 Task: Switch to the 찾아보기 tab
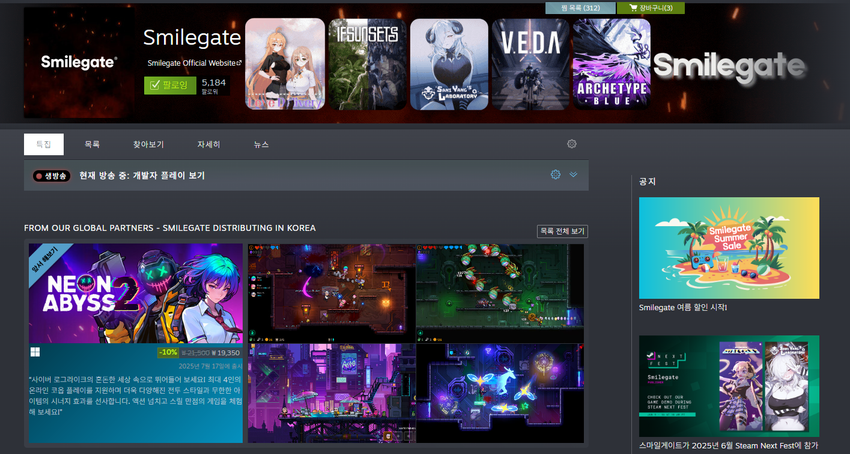[x=149, y=144]
